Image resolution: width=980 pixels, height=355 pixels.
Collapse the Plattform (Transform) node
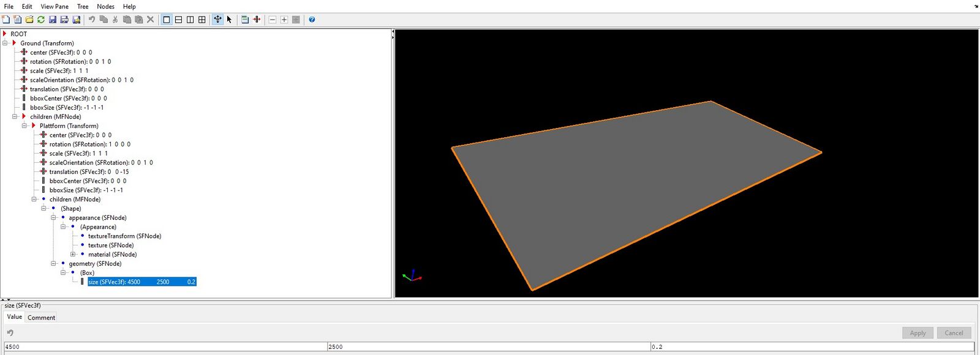point(24,126)
